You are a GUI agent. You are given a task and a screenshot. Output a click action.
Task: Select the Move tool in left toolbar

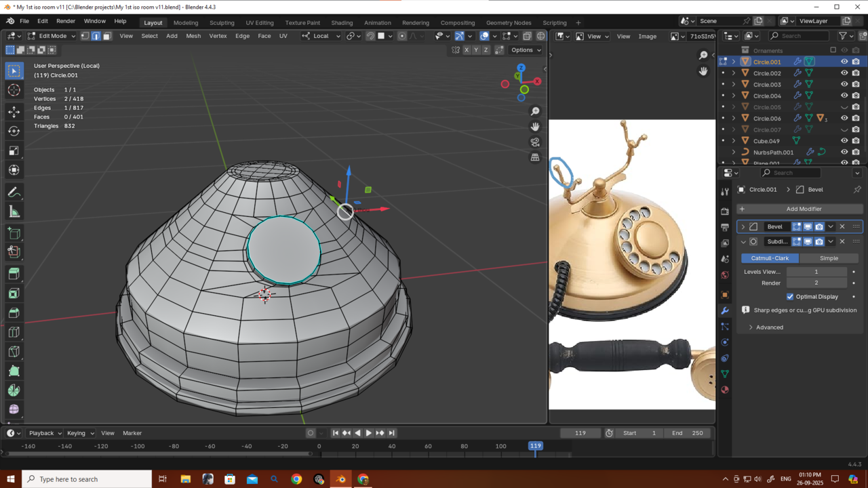14,111
